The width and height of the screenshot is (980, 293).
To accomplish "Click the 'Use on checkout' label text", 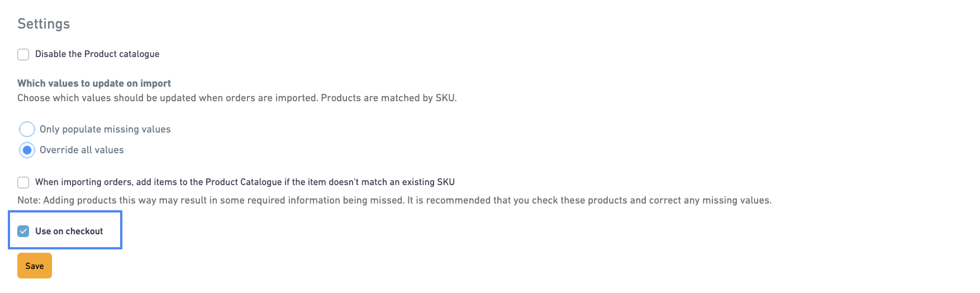I will (x=69, y=231).
